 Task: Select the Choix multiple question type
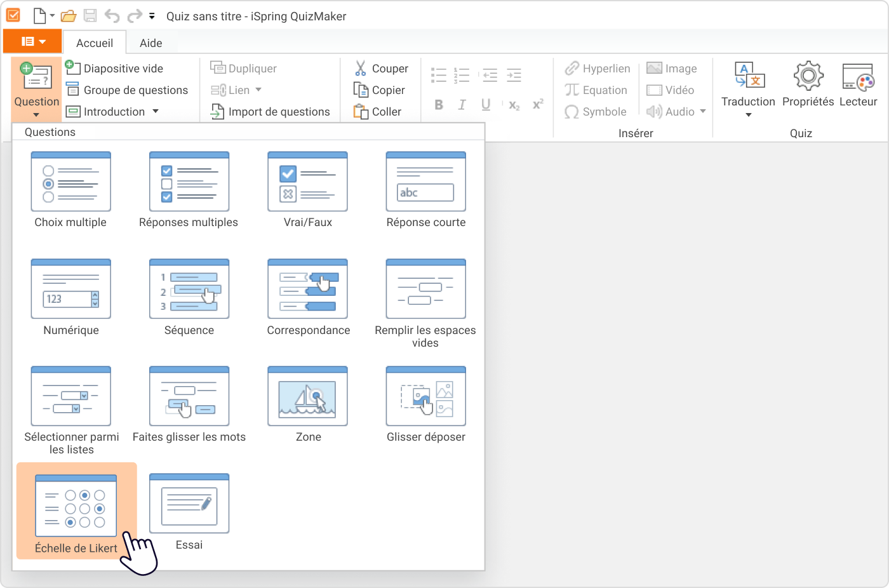point(70,182)
